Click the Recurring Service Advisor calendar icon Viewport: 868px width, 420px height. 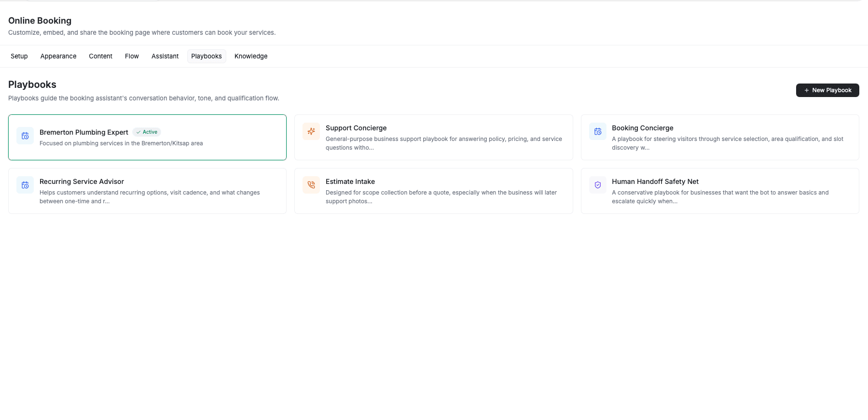coord(25,185)
